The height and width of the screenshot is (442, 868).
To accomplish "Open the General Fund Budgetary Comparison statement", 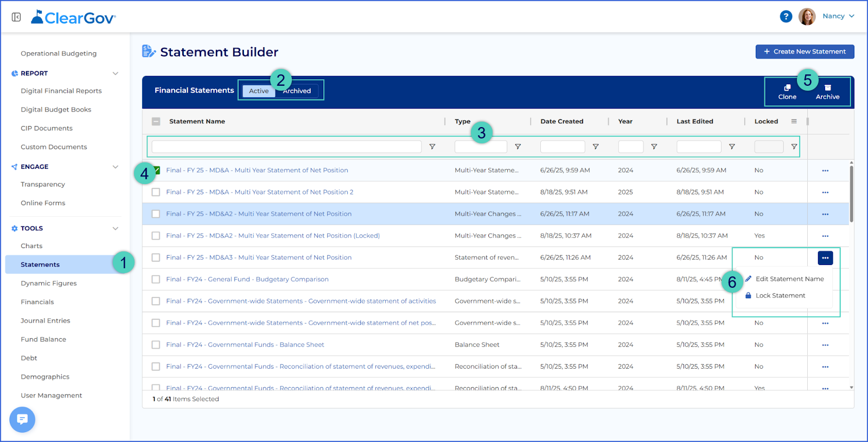I will 247,279.
